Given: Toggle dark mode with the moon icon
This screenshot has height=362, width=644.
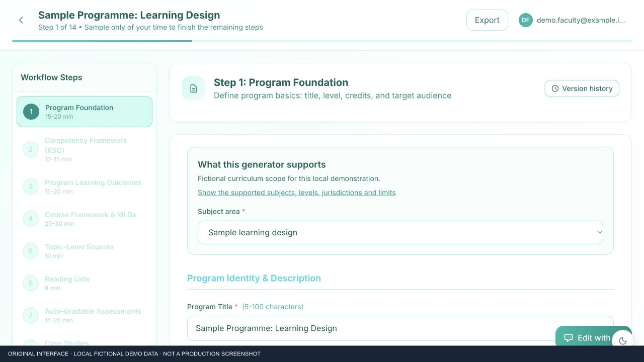Looking at the screenshot, I should pos(623,340).
